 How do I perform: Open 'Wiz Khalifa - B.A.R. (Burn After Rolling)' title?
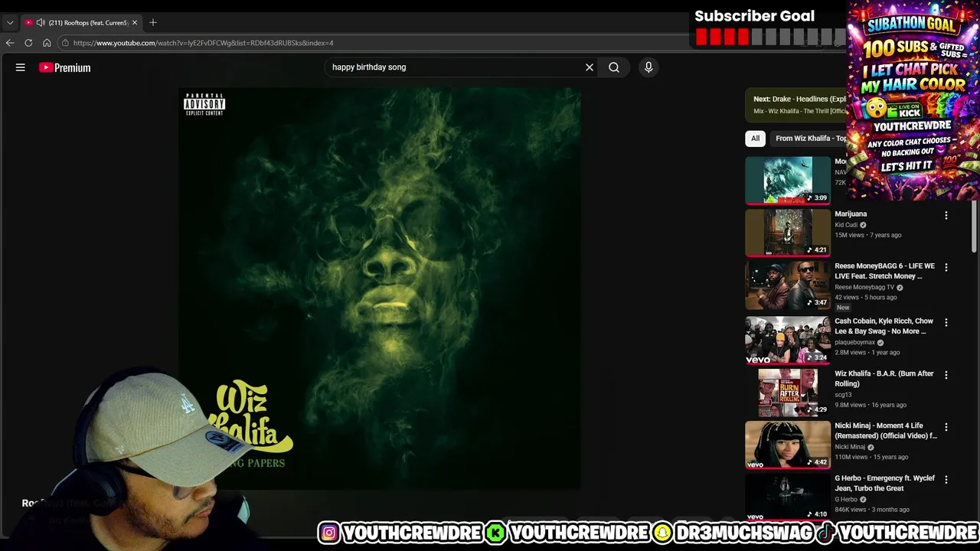pos(884,378)
